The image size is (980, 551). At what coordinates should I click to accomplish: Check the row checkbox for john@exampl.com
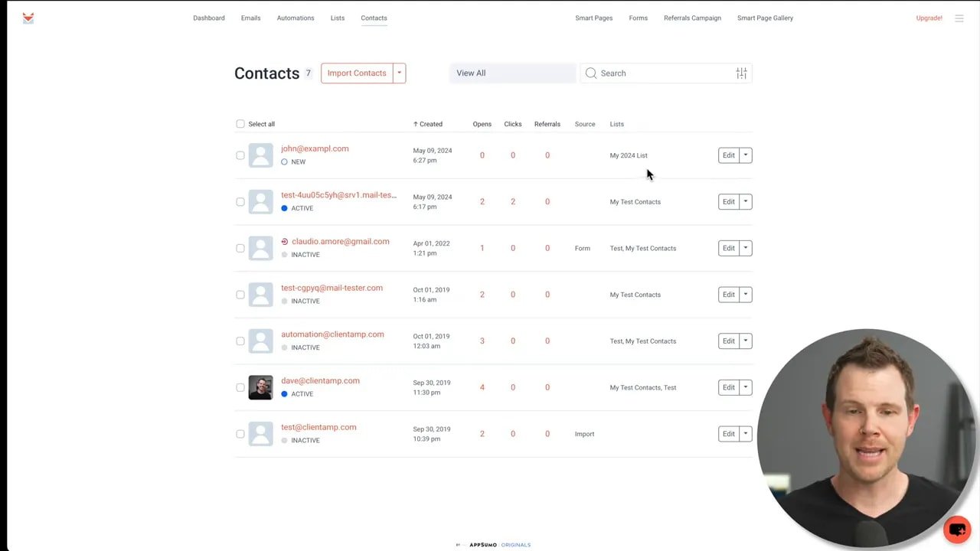[x=240, y=155]
